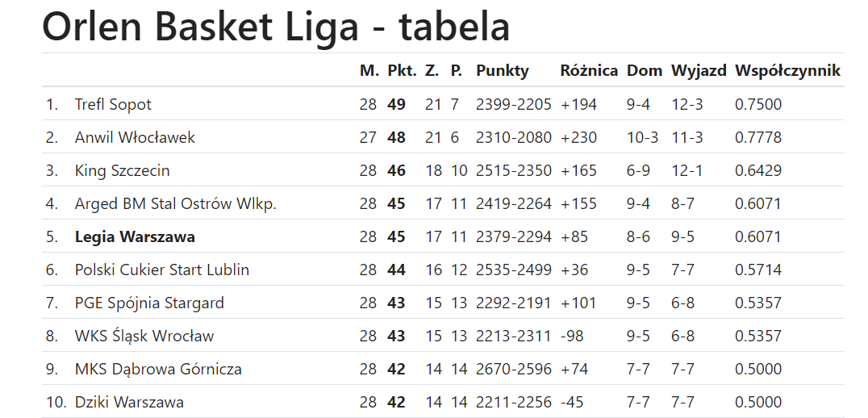Select the Anwil Włocławek row
This screenshot has width=868, height=418.
click(x=443, y=136)
